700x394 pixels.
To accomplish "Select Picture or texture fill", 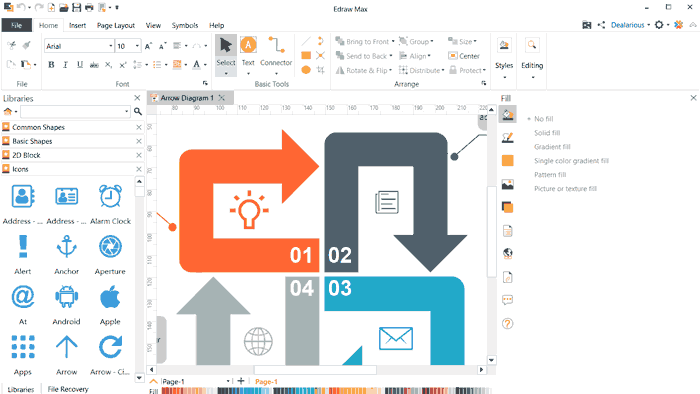I will pyautogui.click(x=565, y=188).
